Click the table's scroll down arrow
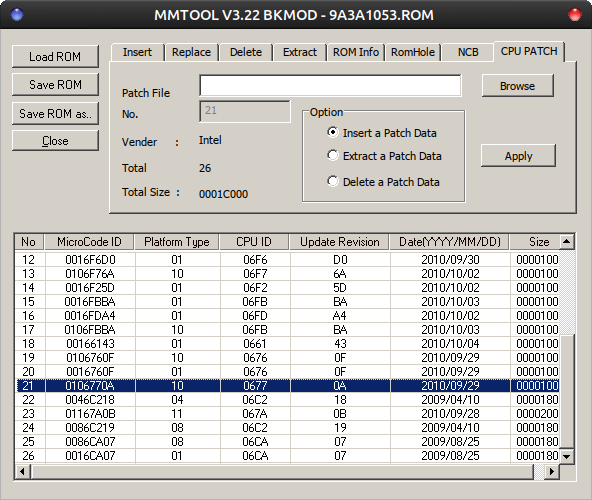 coord(566,456)
